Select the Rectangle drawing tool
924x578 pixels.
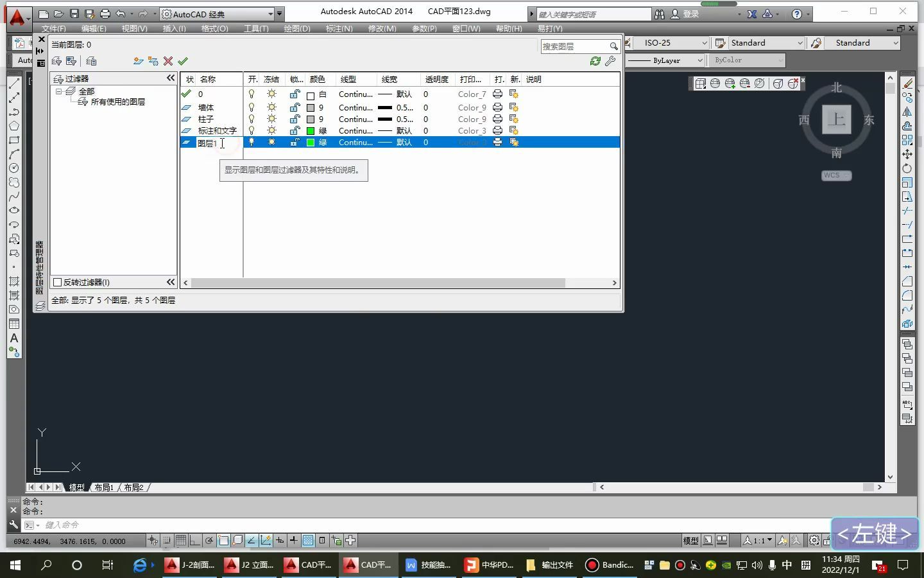(x=14, y=140)
